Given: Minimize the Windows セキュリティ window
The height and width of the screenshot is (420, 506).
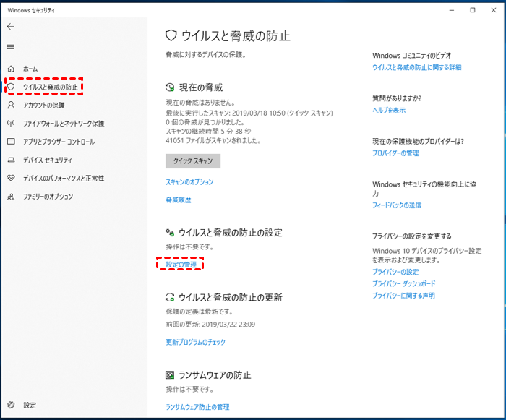Looking at the screenshot, I should [452, 10].
